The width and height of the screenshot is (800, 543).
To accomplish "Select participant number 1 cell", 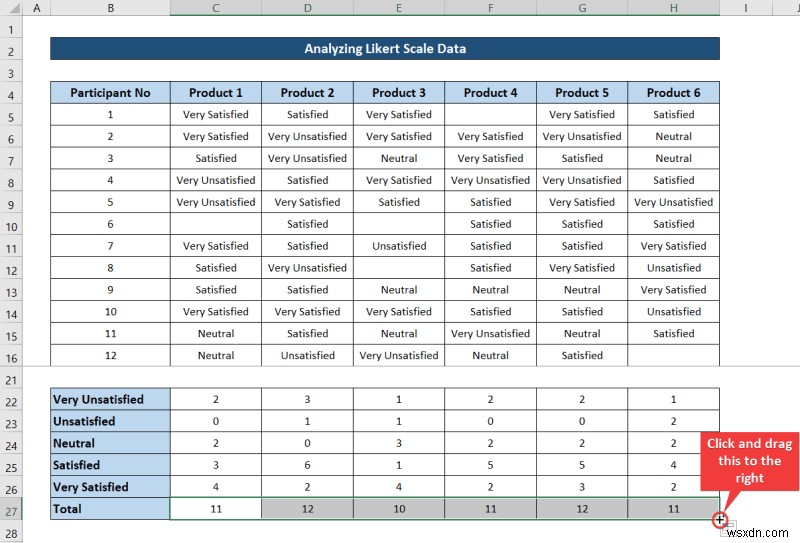I will tap(110, 115).
